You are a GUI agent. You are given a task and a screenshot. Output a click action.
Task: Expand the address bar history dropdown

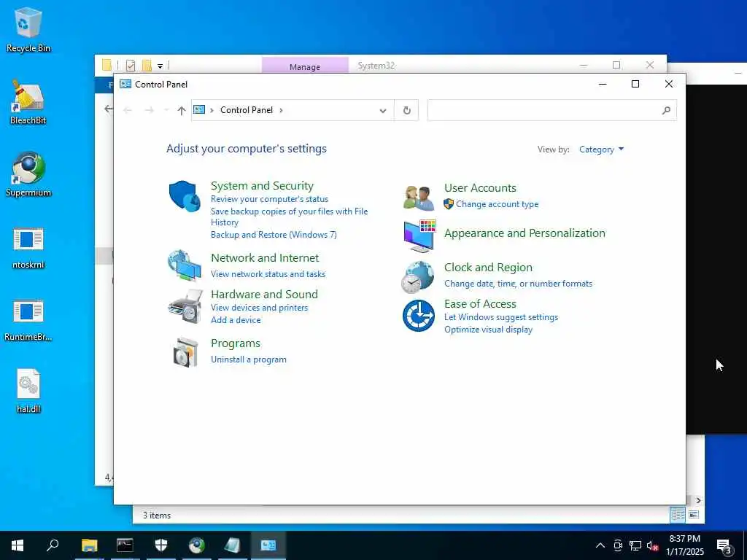(x=382, y=111)
